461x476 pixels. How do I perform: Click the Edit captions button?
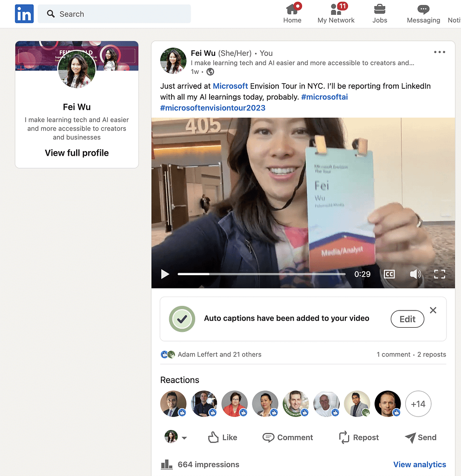click(x=407, y=319)
